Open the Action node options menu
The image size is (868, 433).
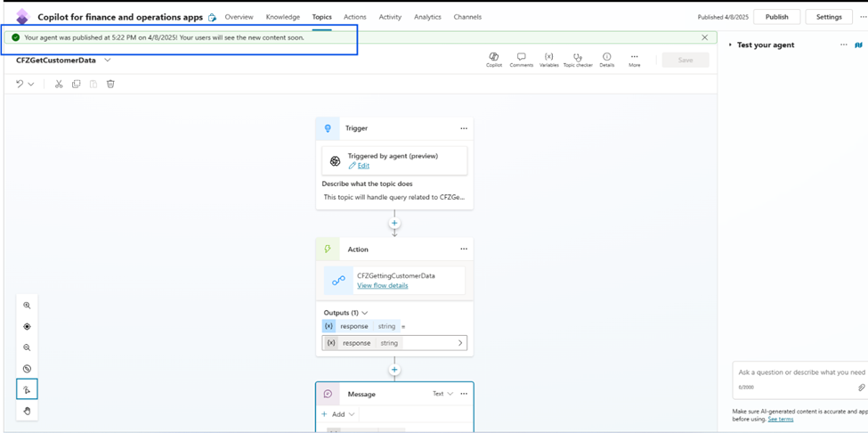pyautogui.click(x=464, y=249)
